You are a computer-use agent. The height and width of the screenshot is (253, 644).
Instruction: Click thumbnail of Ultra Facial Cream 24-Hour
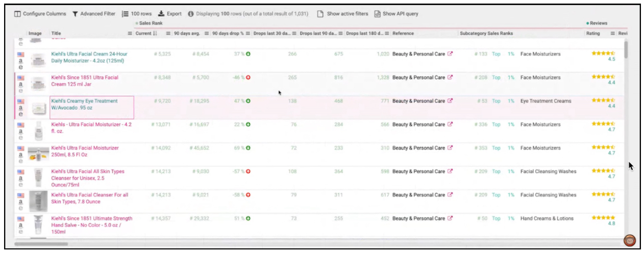tap(38, 60)
